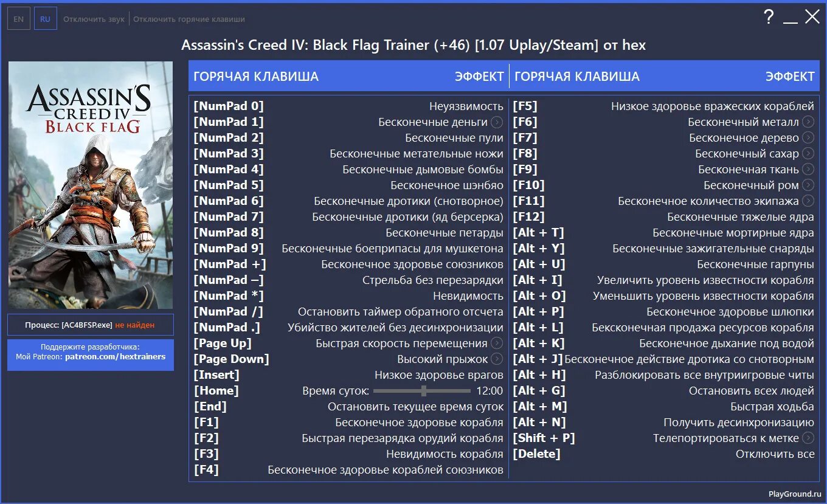827x504 pixels.
Task: Toggle Остановить текущее время суток
Action: pos(416,407)
